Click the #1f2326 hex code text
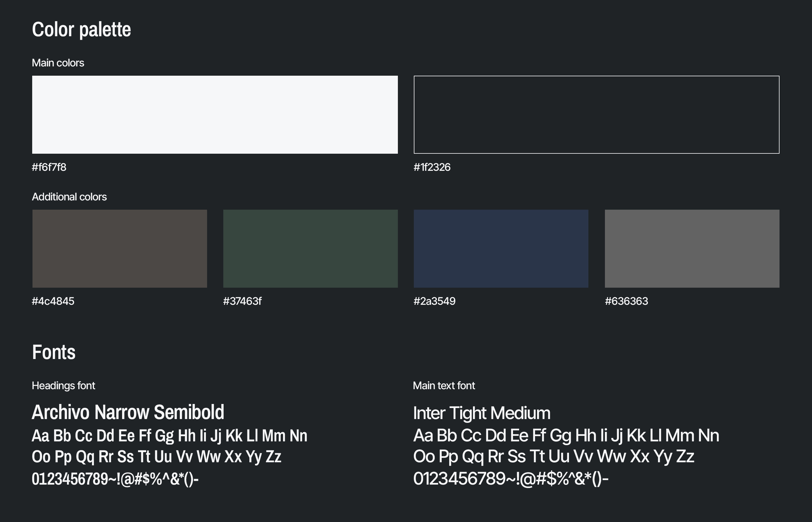Image resolution: width=812 pixels, height=522 pixels. click(x=432, y=167)
